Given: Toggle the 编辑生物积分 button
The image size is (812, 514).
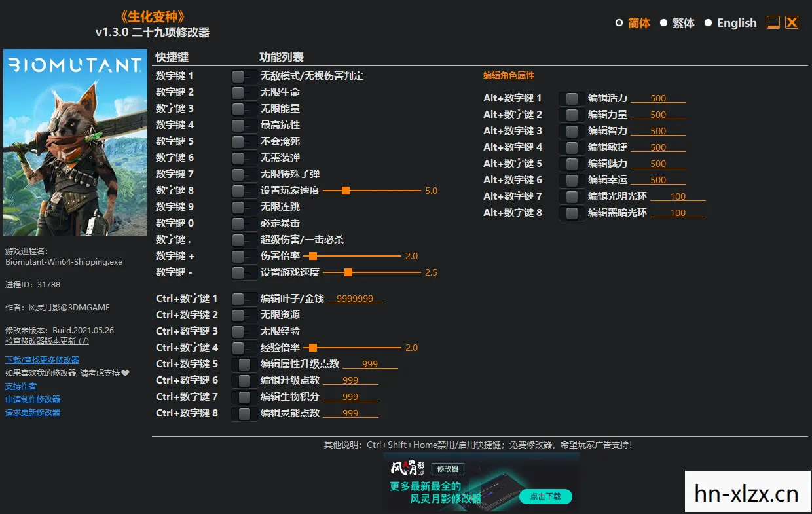Looking at the screenshot, I should (244, 397).
